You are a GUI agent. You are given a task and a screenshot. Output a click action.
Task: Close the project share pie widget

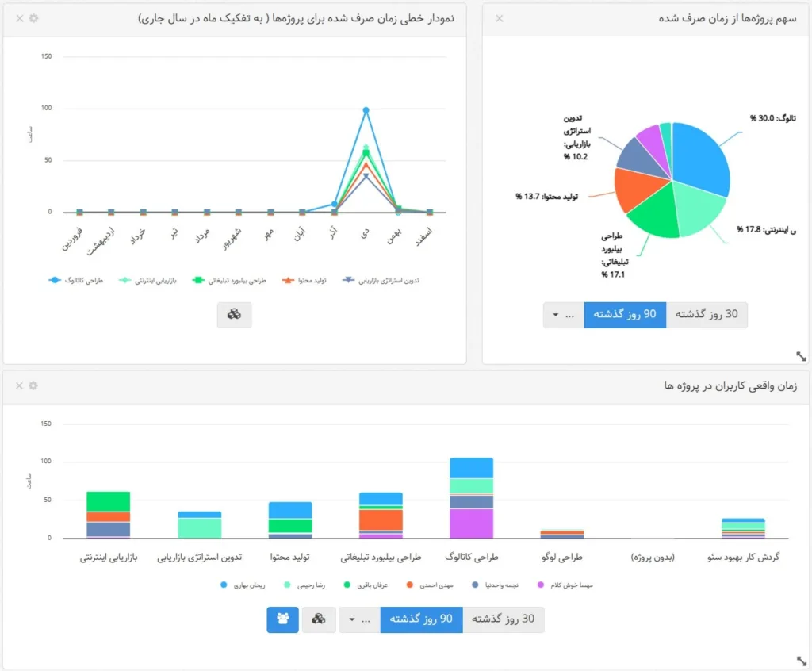tap(499, 18)
